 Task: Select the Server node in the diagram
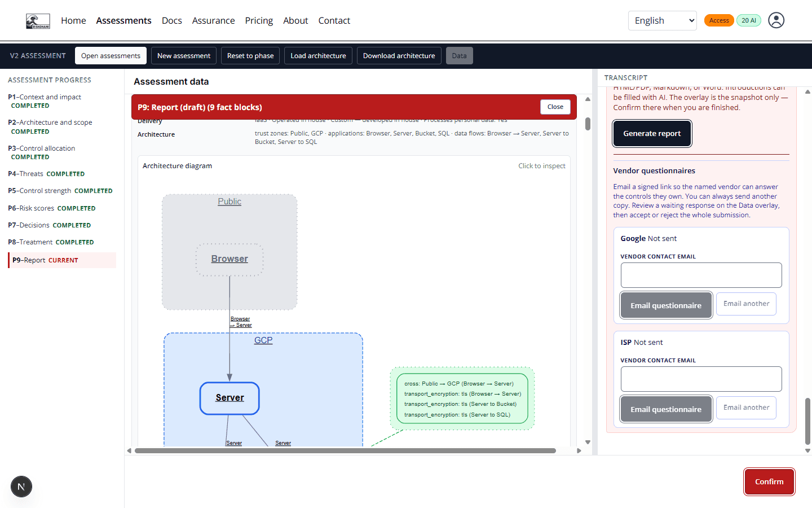coord(230,398)
